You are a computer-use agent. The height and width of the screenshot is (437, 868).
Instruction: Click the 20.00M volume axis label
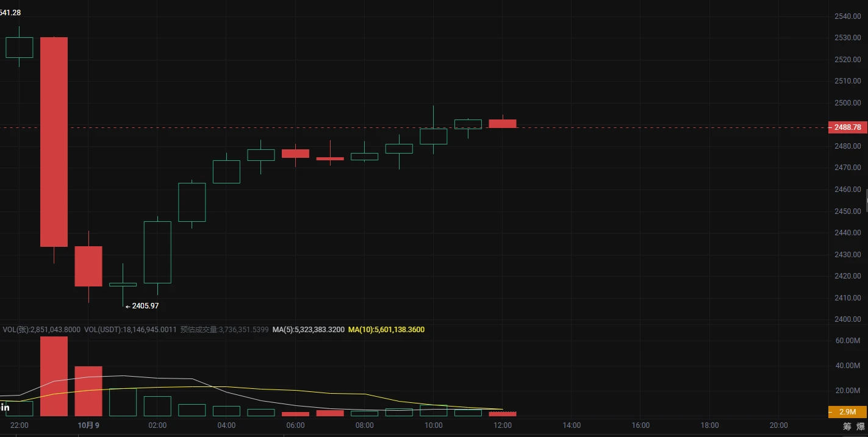(x=848, y=391)
